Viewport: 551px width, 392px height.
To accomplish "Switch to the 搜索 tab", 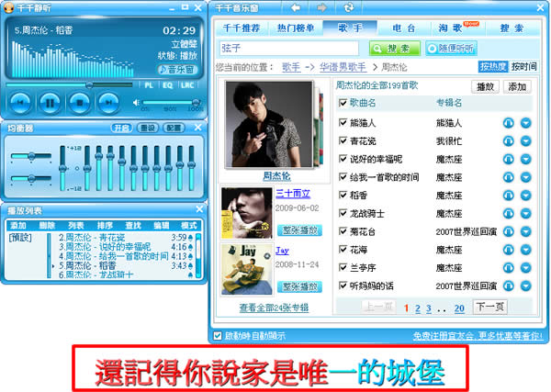I will [x=512, y=28].
